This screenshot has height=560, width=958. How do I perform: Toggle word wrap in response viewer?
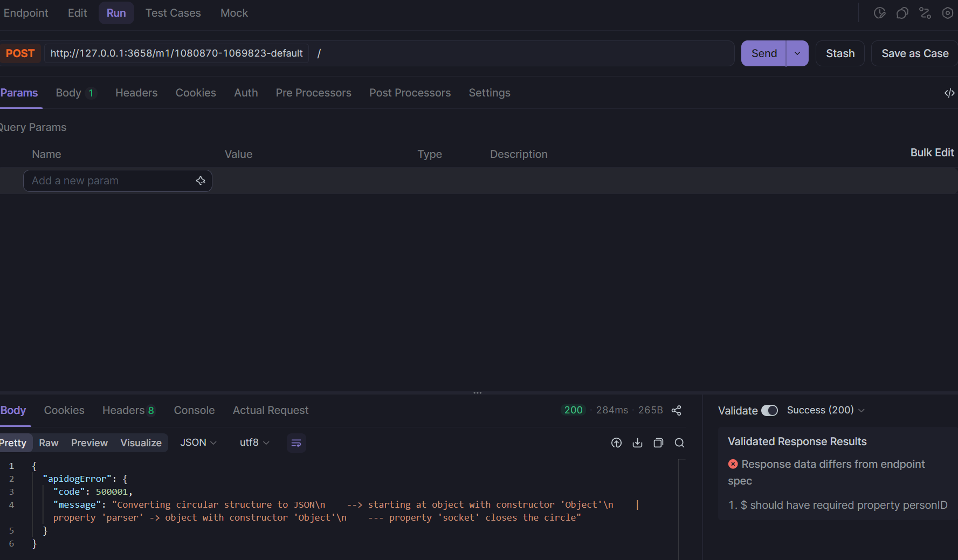tap(296, 443)
